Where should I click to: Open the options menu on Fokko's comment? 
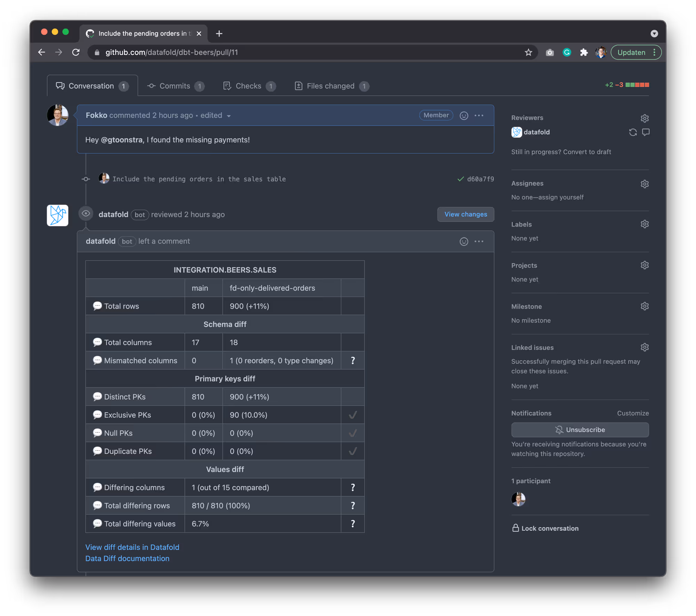click(479, 115)
